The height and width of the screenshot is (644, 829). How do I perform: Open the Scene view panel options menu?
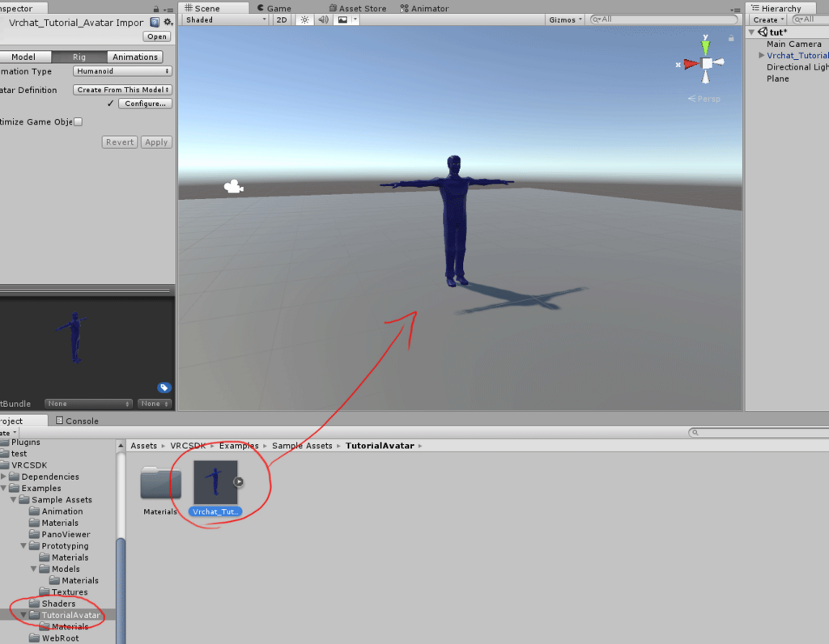pos(735,10)
